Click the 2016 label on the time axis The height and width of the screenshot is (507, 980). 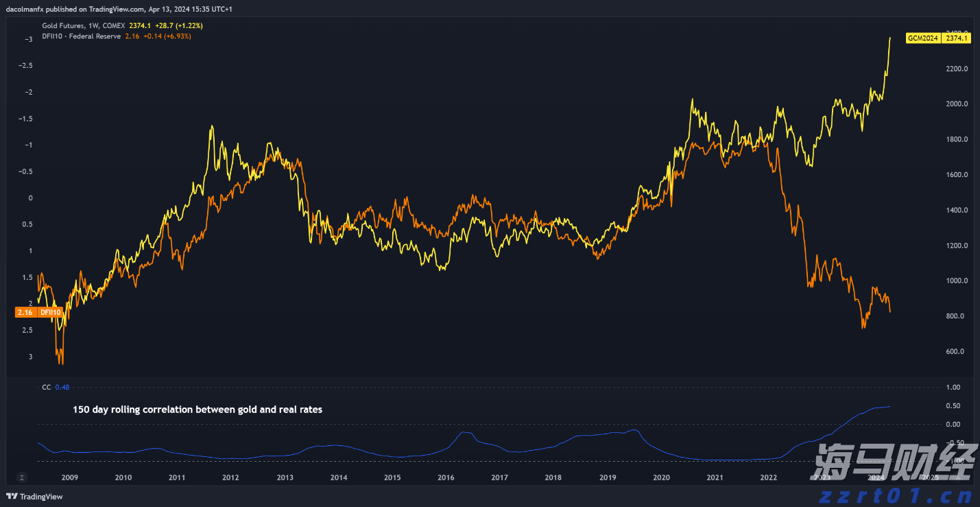click(446, 477)
